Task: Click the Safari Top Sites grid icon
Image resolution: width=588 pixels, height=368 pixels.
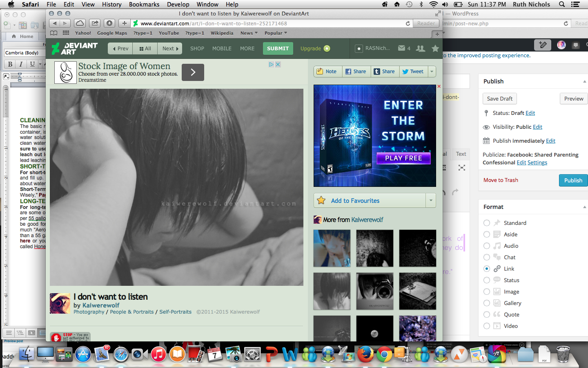Action: tap(66, 33)
